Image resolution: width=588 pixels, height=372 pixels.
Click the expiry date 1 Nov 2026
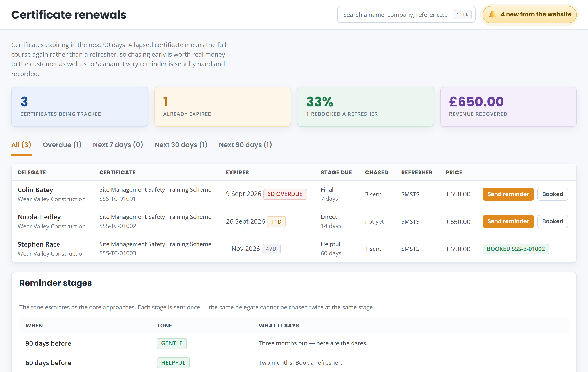243,249
